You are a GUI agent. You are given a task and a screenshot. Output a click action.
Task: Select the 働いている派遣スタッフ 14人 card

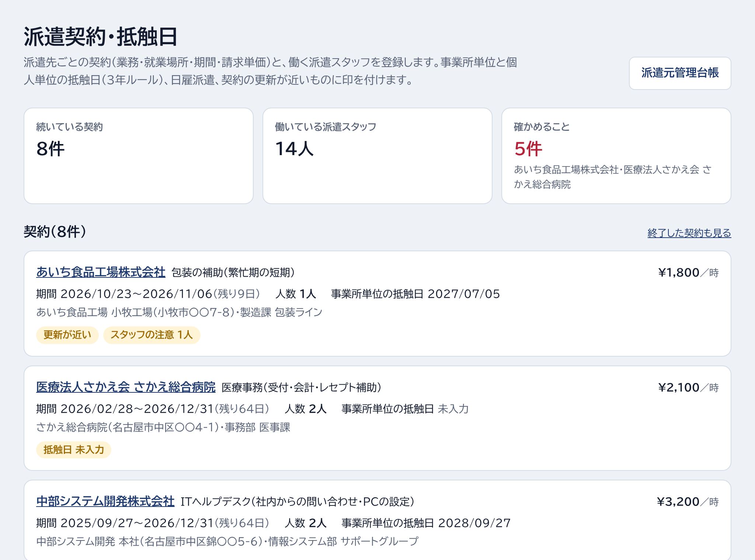[377, 156]
